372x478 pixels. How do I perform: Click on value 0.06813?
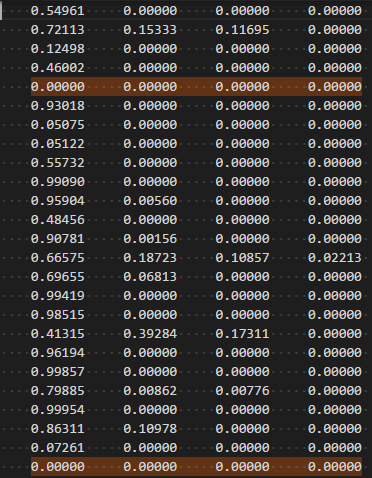tap(150, 277)
